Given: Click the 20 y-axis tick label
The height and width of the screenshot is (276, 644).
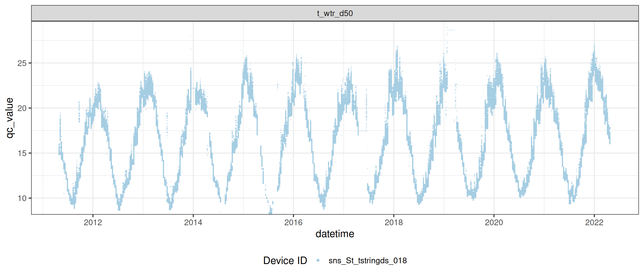Looking at the screenshot, I should pyautogui.click(x=22, y=108).
